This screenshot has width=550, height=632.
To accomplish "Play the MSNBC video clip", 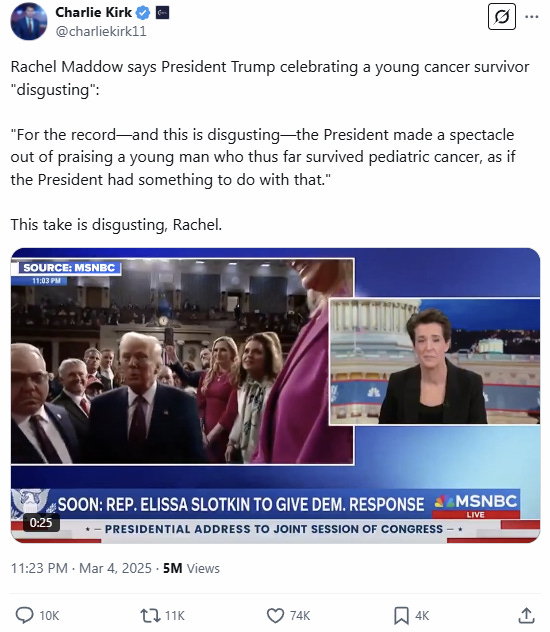I will point(275,395).
